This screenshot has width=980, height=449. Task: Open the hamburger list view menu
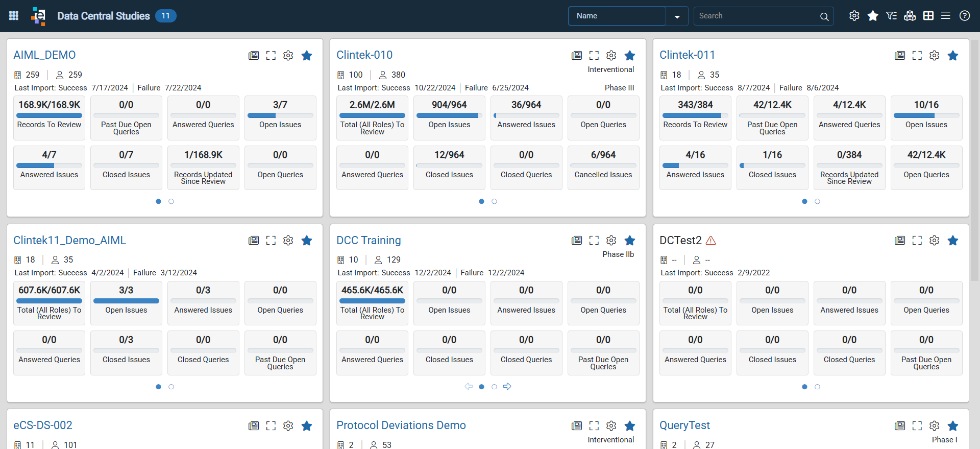pos(946,16)
